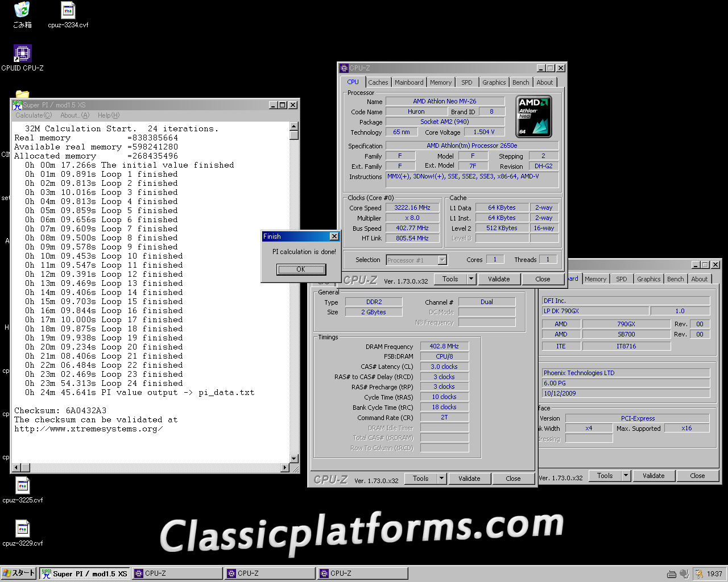728x582 pixels.
Task: Open the Processor #1 selection dropdown
Action: click(x=442, y=260)
